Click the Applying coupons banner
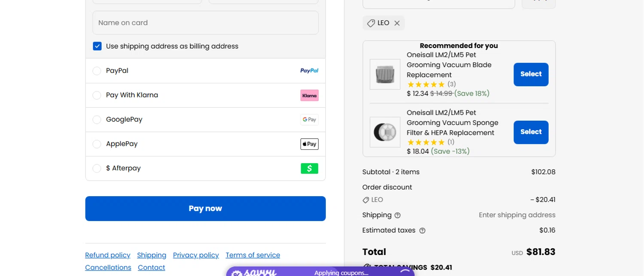The height and width of the screenshot is (276, 644). 320,272
